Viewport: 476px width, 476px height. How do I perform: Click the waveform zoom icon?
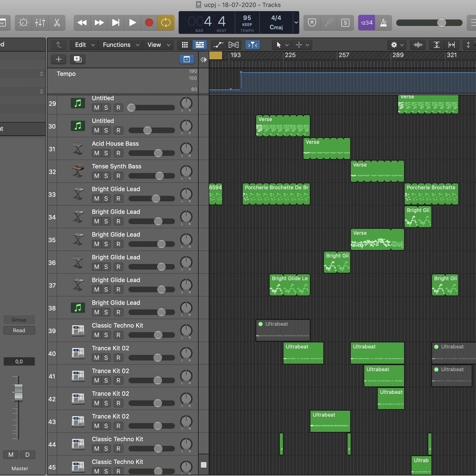(x=418, y=45)
